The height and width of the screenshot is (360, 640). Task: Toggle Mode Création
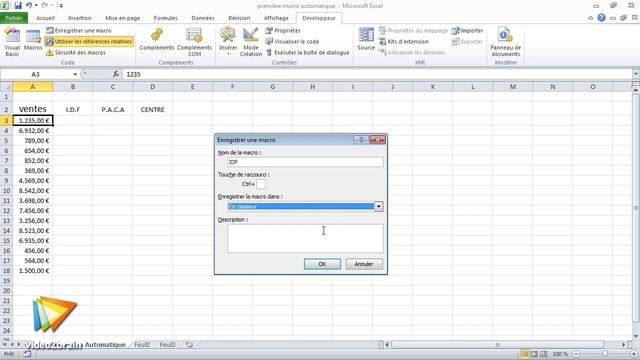[251, 42]
